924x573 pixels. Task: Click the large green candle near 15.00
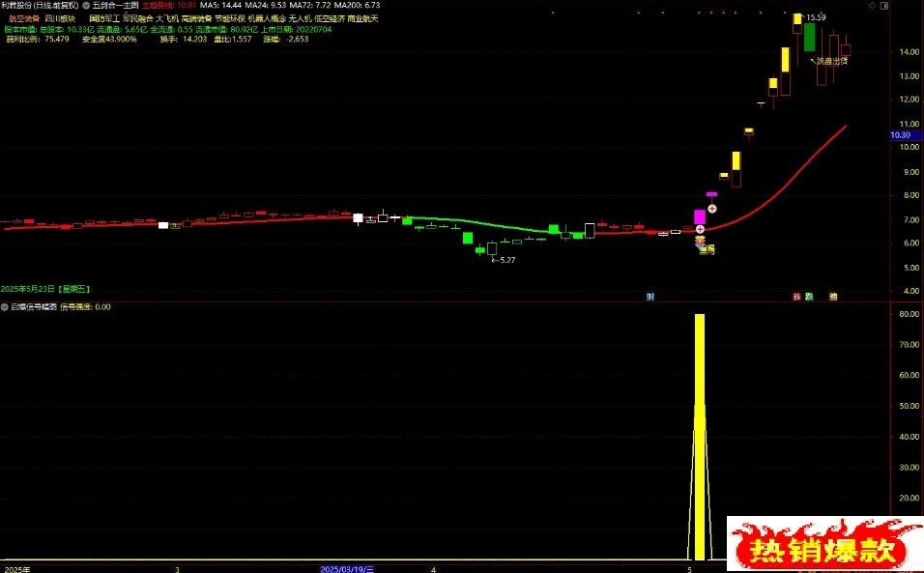pos(810,37)
